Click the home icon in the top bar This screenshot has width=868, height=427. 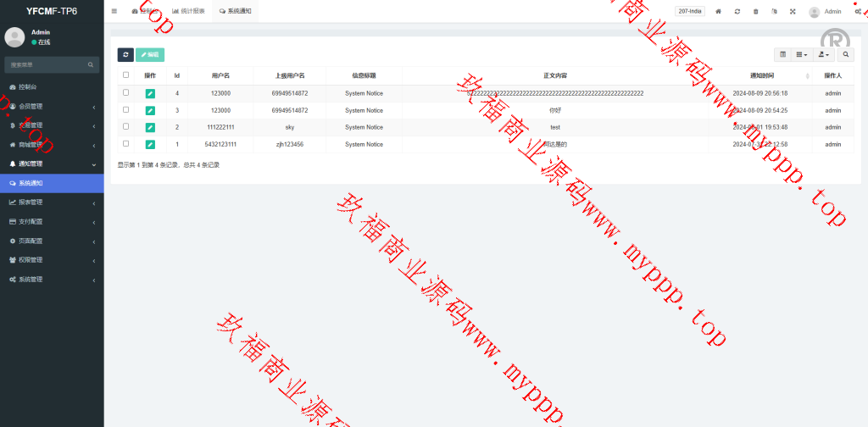(x=719, y=11)
